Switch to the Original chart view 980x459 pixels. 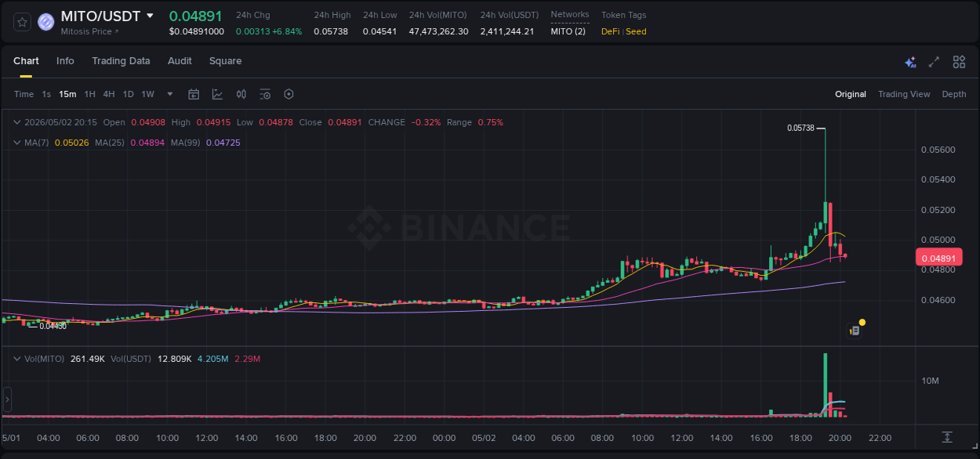851,94
